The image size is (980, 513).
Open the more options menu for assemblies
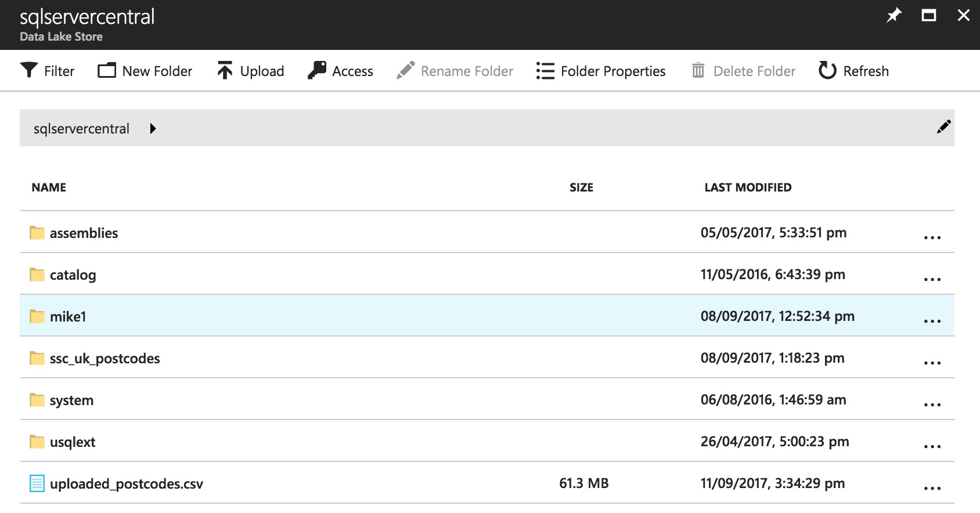[932, 237]
